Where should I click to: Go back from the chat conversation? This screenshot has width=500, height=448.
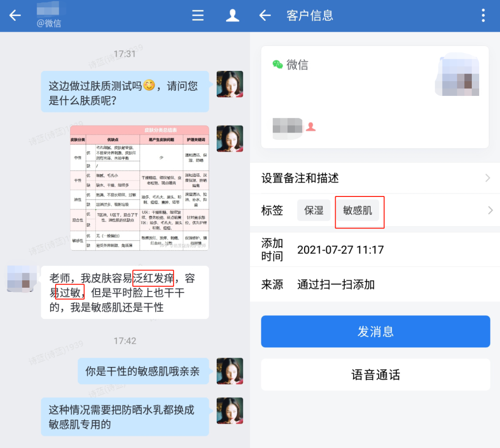click(15, 16)
